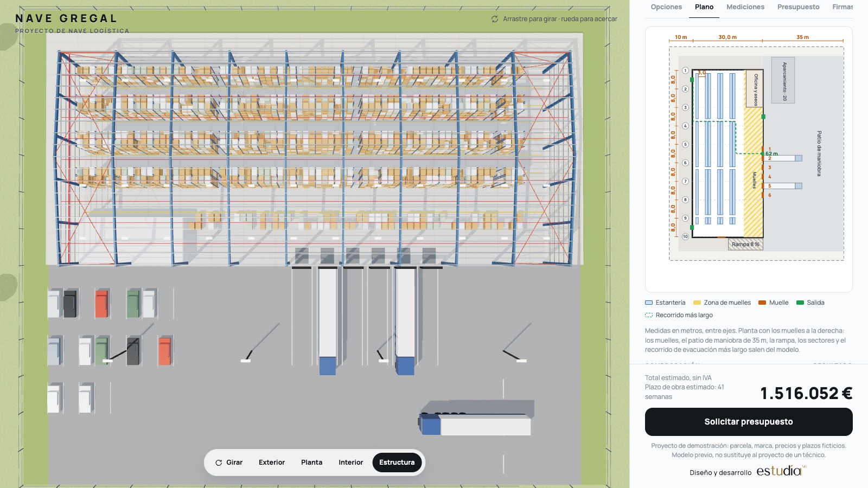This screenshot has height=488, width=868.
Task: Switch to Exterior view
Action: click(x=272, y=463)
